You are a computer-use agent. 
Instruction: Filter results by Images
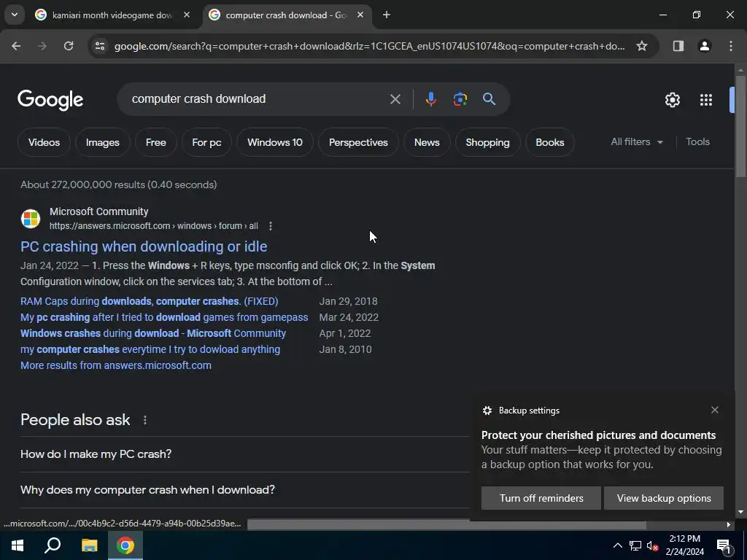coord(102,142)
